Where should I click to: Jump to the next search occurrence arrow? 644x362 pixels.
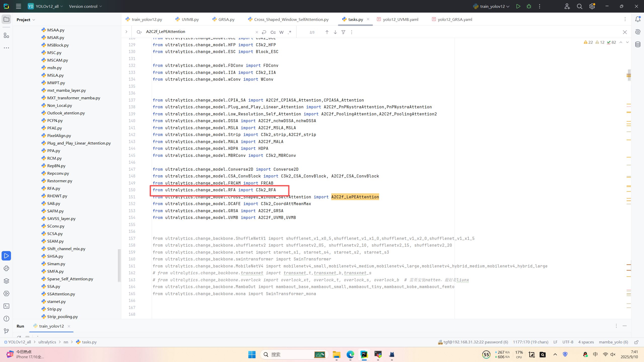tap(335, 32)
